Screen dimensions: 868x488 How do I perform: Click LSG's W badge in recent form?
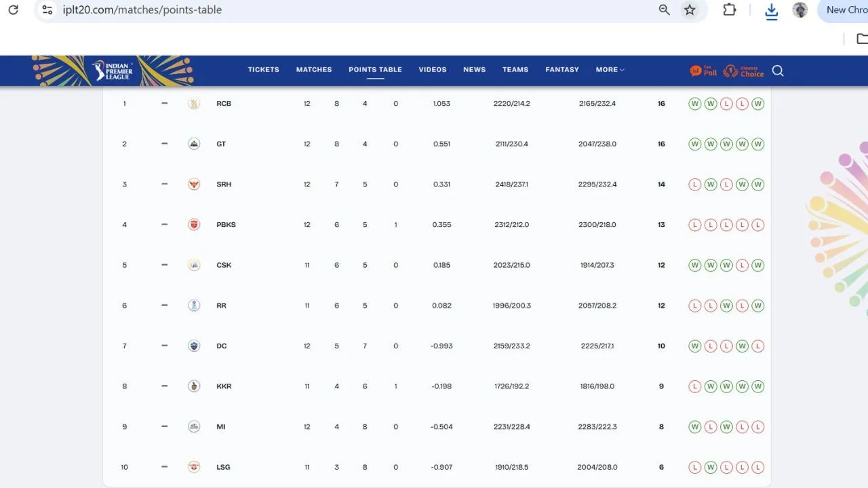[x=711, y=467]
